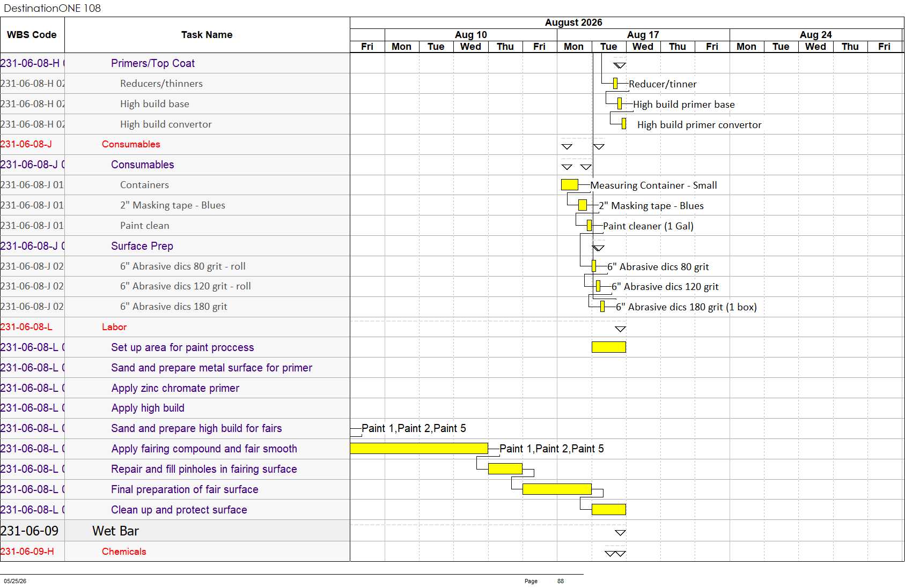Select the Aug 24 week header

coord(815,35)
